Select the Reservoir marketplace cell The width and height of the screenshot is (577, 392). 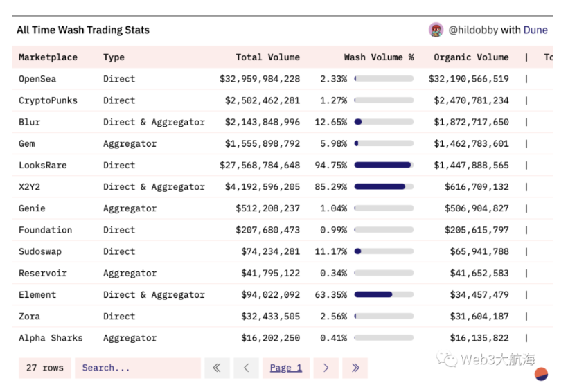[43, 273]
